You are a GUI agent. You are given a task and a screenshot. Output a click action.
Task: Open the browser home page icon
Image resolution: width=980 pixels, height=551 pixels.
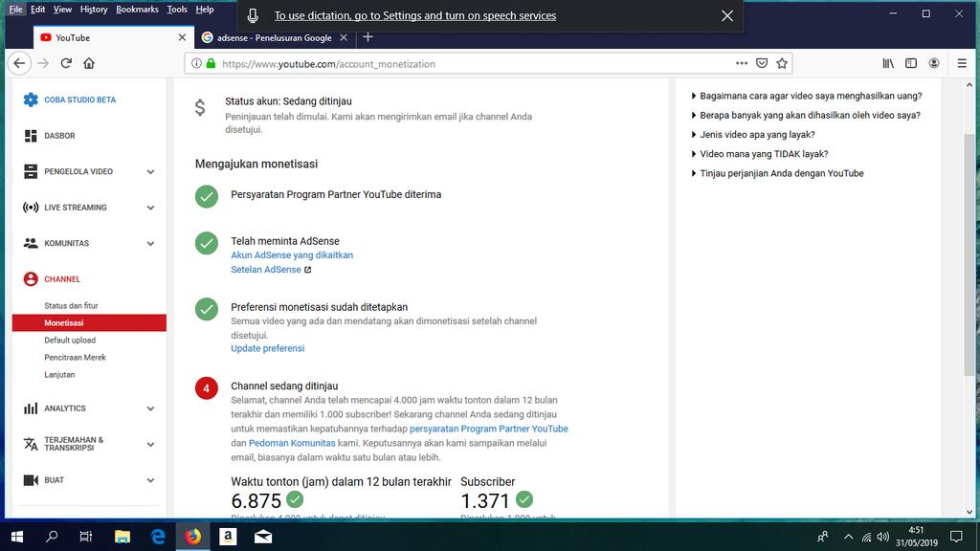click(x=89, y=63)
